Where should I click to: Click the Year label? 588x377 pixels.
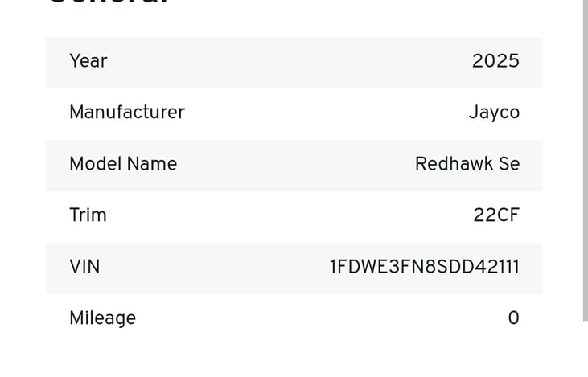[88, 61]
